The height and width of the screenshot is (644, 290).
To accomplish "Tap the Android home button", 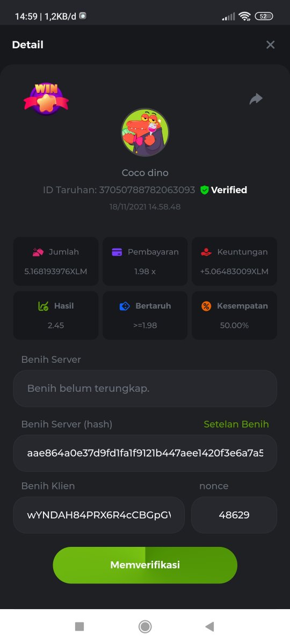I will click(145, 626).
